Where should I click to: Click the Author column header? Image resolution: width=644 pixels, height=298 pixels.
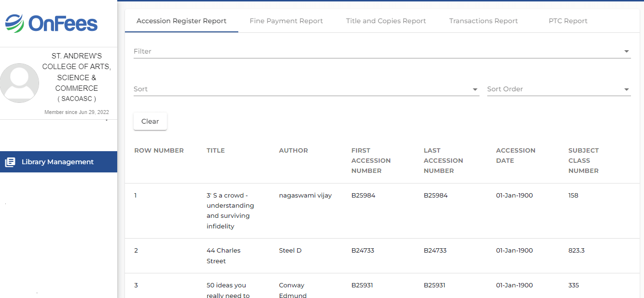(x=293, y=151)
